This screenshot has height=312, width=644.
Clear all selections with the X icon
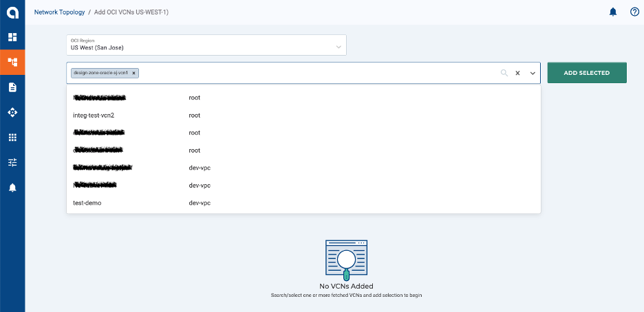518,73
